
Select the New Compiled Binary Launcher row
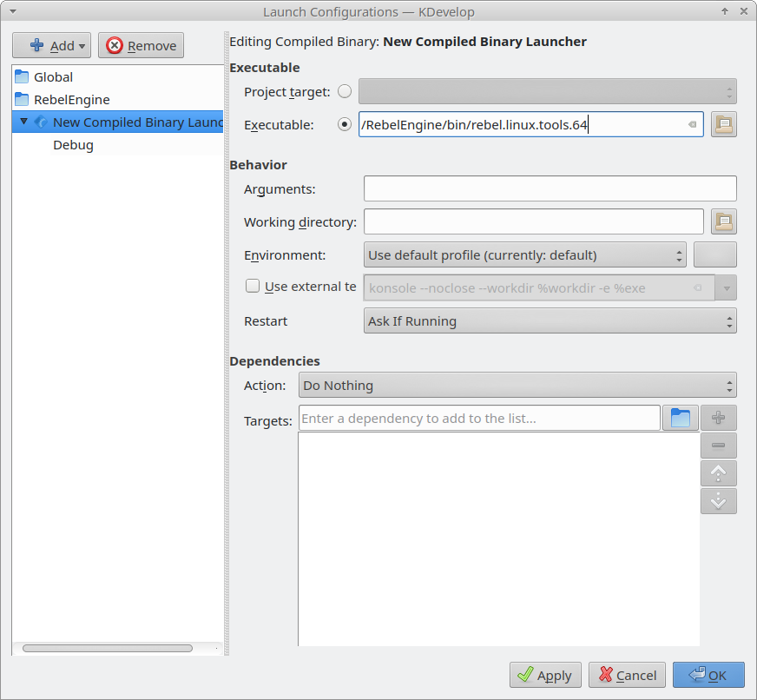tap(117, 122)
